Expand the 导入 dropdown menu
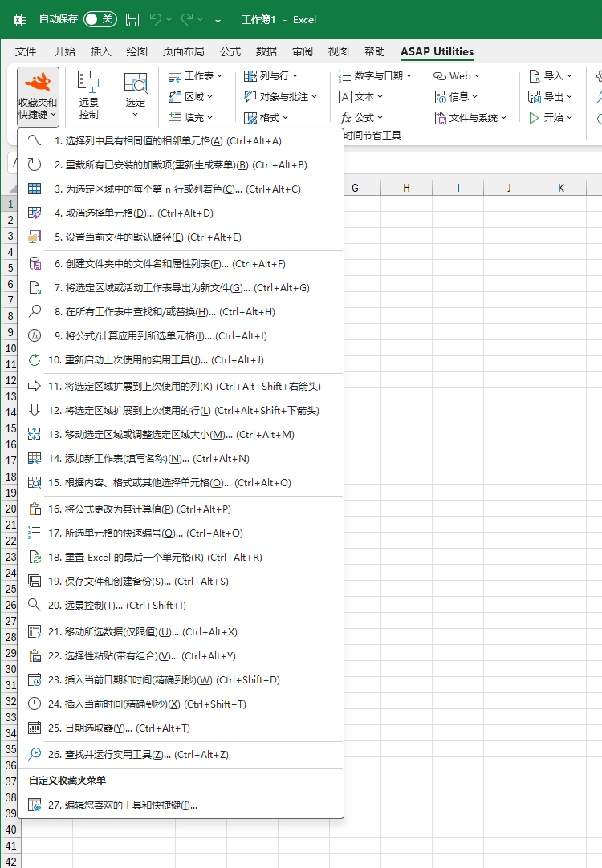 point(550,76)
